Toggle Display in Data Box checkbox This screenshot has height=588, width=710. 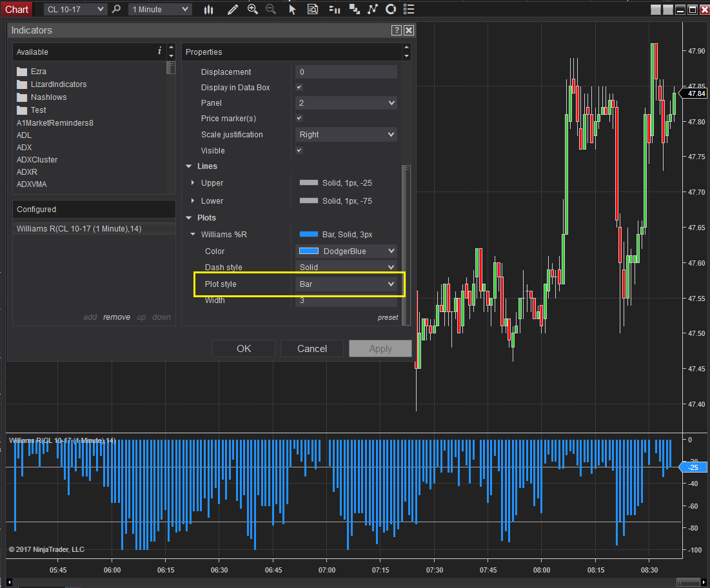[x=299, y=88]
